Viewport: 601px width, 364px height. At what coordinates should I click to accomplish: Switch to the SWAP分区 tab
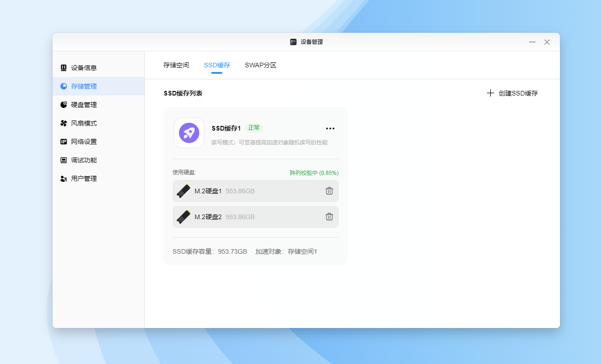click(261, 65)
